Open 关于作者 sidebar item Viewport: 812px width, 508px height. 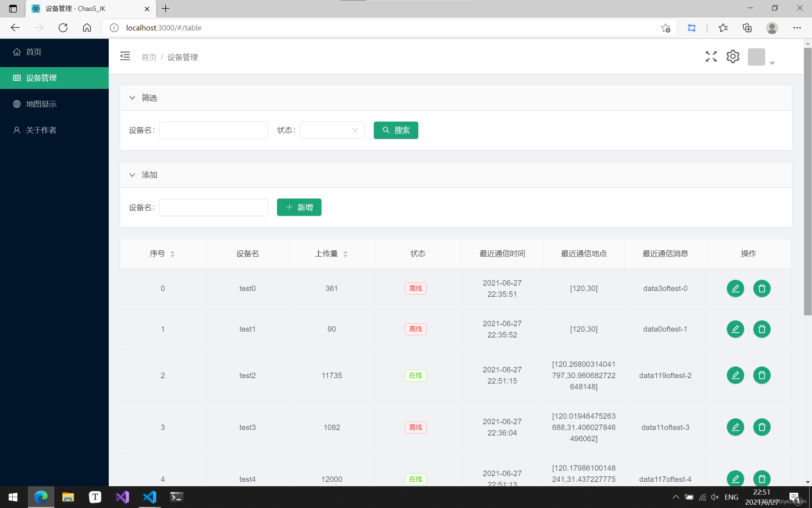pos(41,130)
